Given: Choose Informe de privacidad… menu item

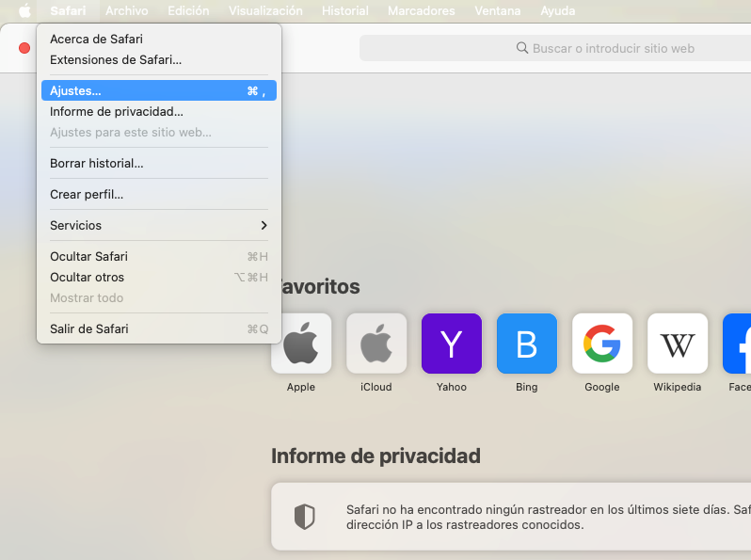Looking at the screenshot, I should click(117, 112).
